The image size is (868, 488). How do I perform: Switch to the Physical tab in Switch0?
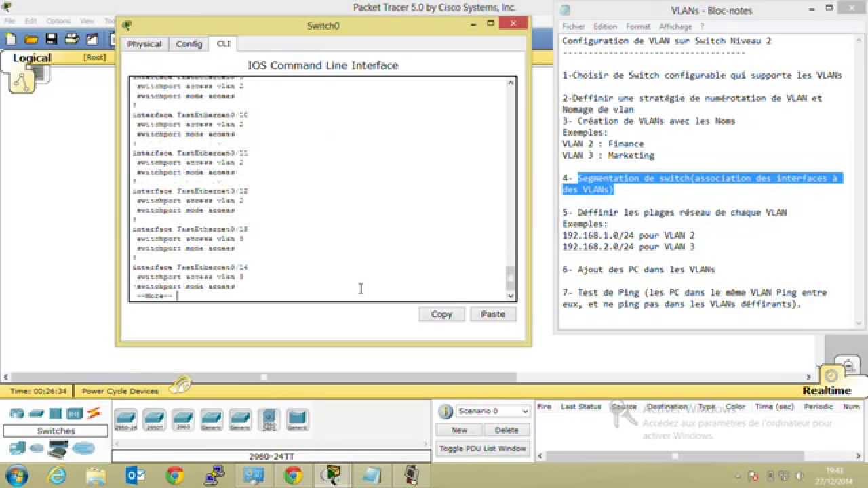tap(144, 44)
